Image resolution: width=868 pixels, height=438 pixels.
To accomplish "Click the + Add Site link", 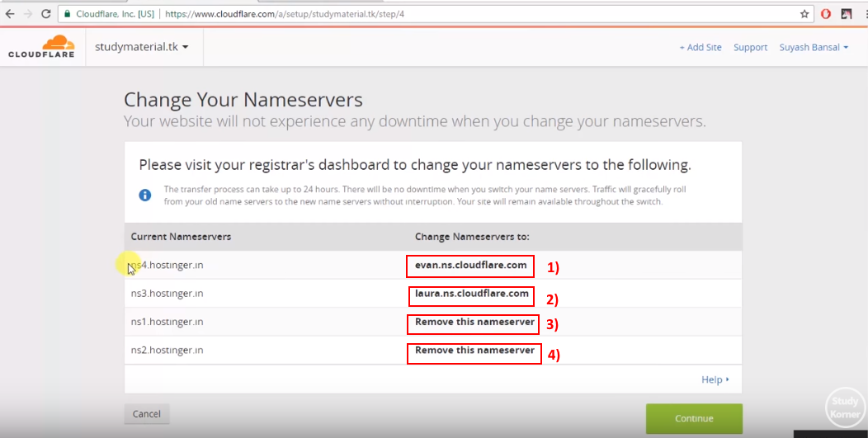I will click(x=701, y=48).
